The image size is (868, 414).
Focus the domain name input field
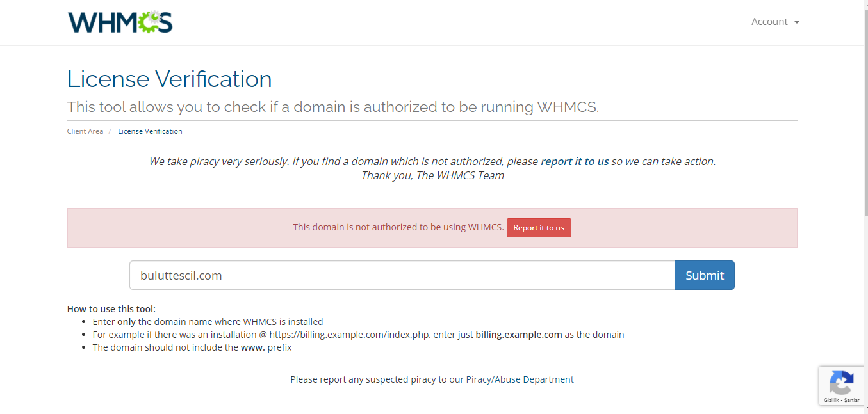402,275
